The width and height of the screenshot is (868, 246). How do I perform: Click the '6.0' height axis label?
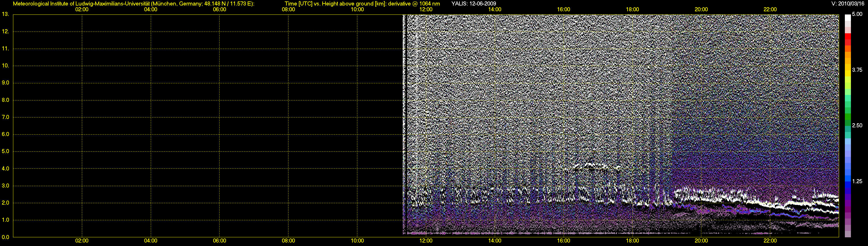[x=5, y=134]
